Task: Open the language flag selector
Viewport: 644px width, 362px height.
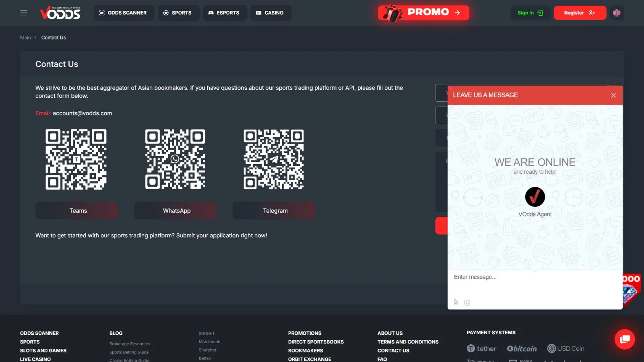Action: [617, 13]
